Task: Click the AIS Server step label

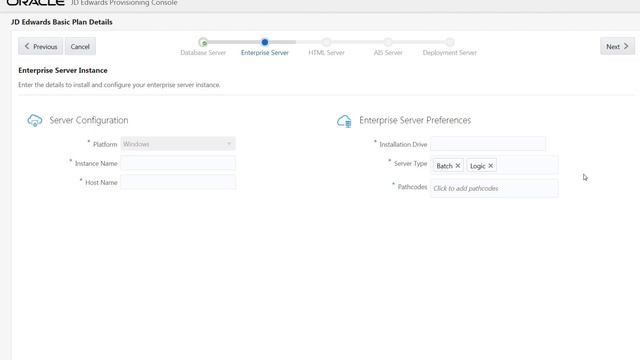Action: (388, 53)
